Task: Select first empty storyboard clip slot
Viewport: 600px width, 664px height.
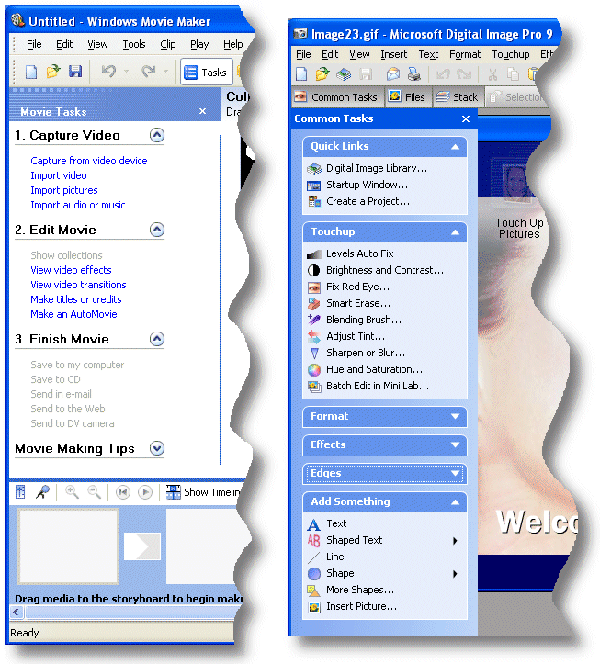Action: click(68, 546)
